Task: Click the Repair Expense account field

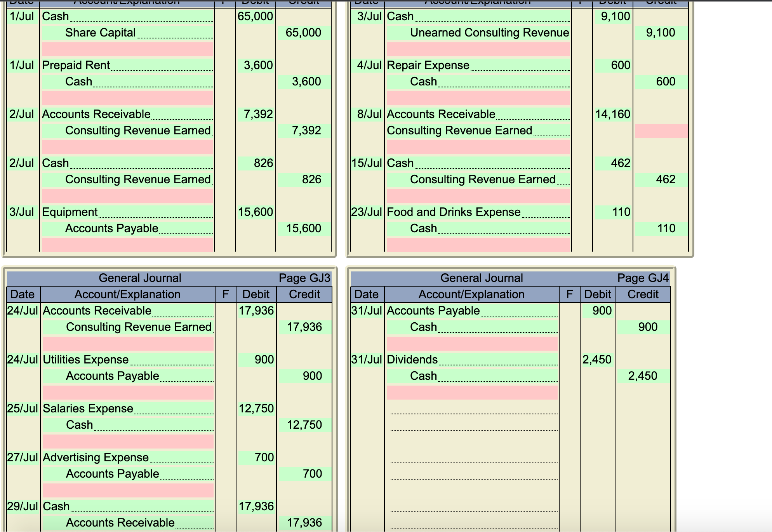Action: click(x=478, y=65)
